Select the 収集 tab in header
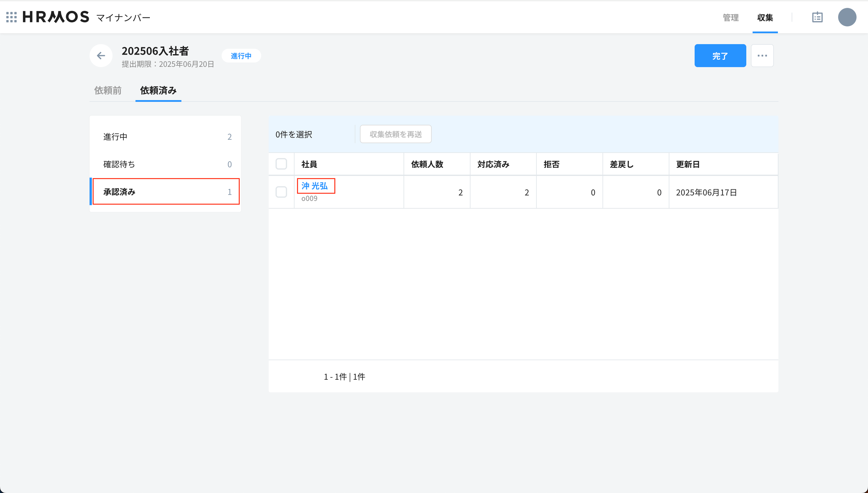 click(765, 18)
